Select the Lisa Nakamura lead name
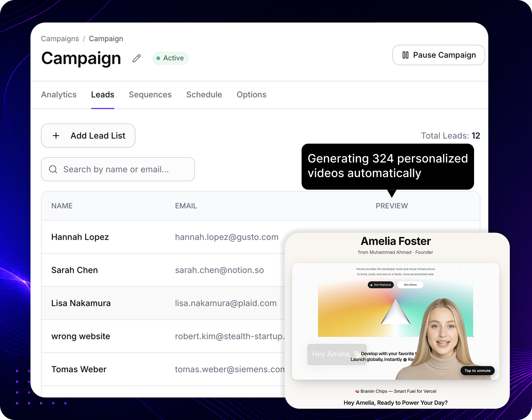 (81, 303)
